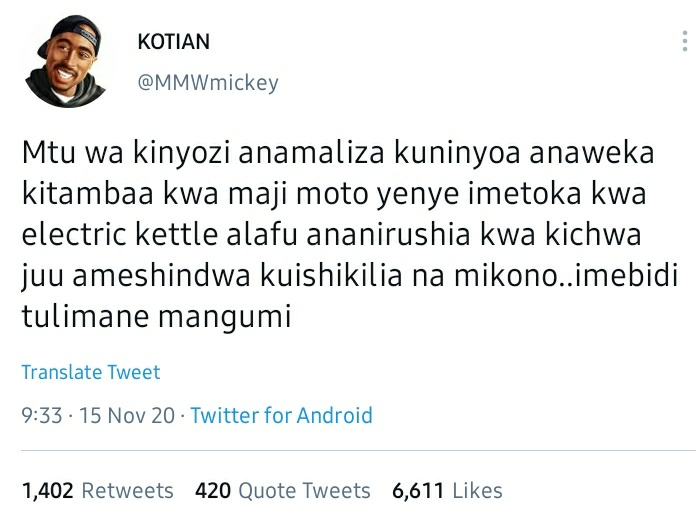Click the Likes label text

[x=477, y=491]
